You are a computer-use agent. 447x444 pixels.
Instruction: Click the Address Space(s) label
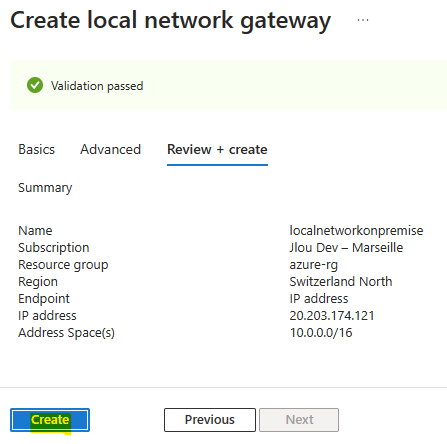click(x=66, y=333)
